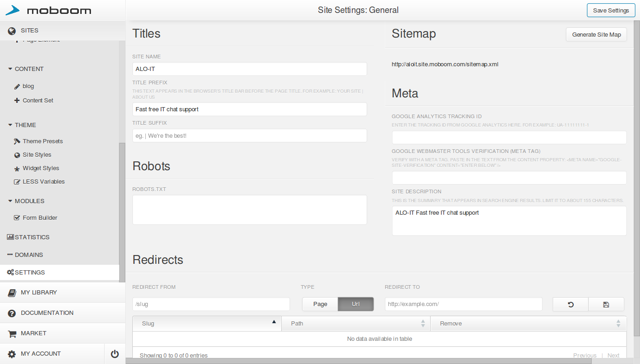The image size is (640, 364).
Task: Sort redirects table by Slug column
Action: pyautogui.click(x=207, y=323)
